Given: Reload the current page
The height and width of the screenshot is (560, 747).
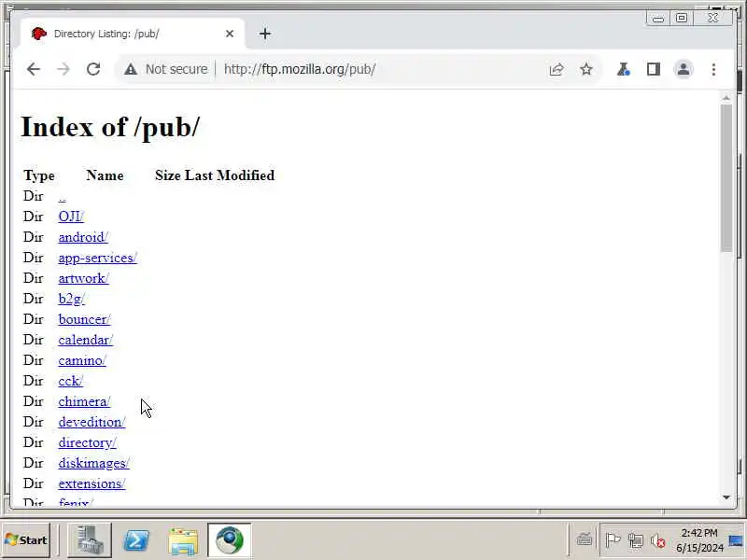Looking at the screenshot, I should click(x=93, y=69).
